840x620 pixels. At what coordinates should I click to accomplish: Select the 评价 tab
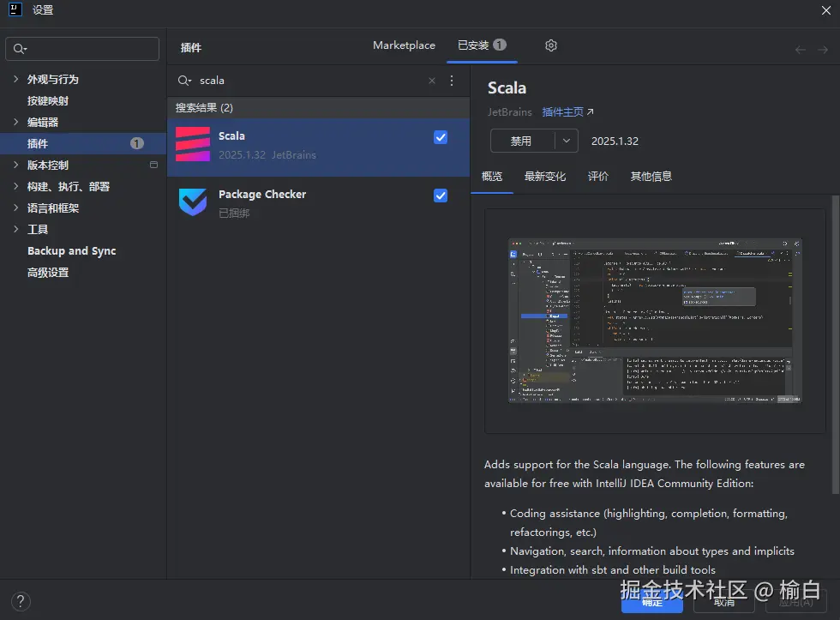pos(598,177)
